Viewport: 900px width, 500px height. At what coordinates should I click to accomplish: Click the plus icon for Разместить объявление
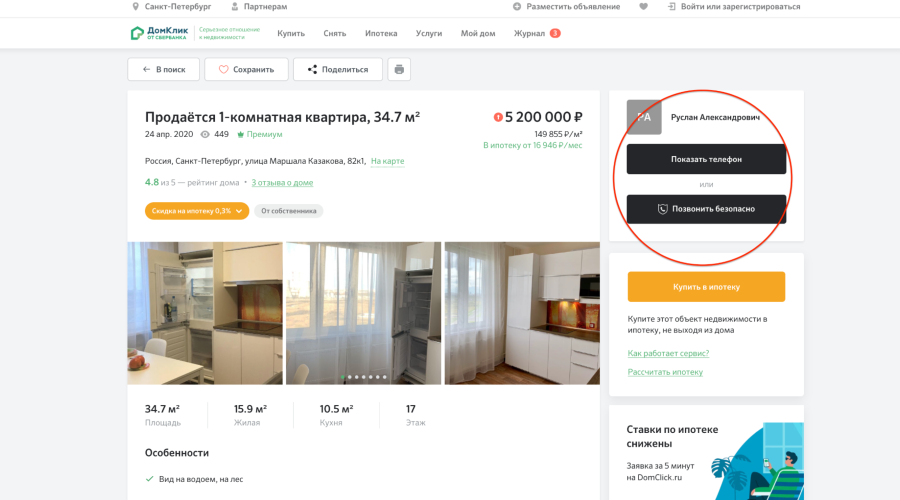[517, 7]
